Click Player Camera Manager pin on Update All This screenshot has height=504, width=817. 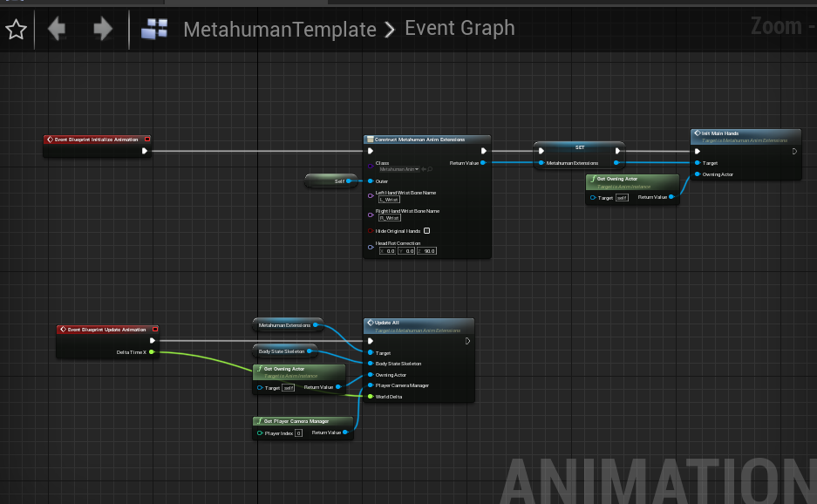click(371, 385)
